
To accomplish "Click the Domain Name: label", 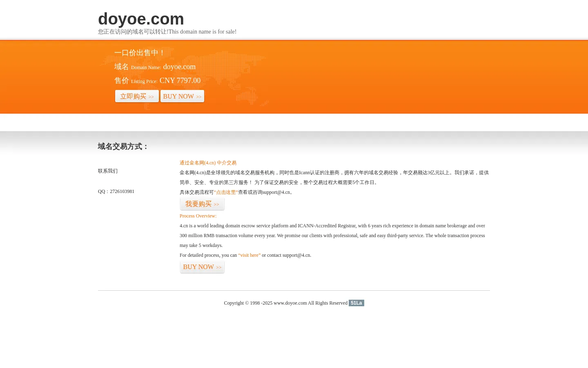I will 146,67.
